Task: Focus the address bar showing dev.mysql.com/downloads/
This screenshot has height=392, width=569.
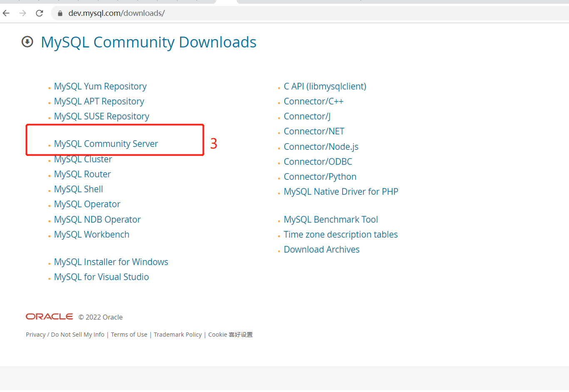Action: pos(310,13)
